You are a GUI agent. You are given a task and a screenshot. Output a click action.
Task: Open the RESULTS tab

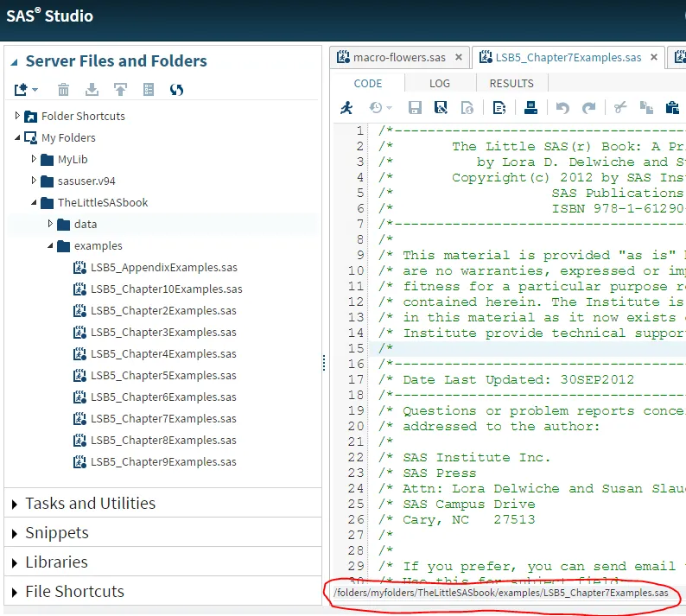click(511, 84)
